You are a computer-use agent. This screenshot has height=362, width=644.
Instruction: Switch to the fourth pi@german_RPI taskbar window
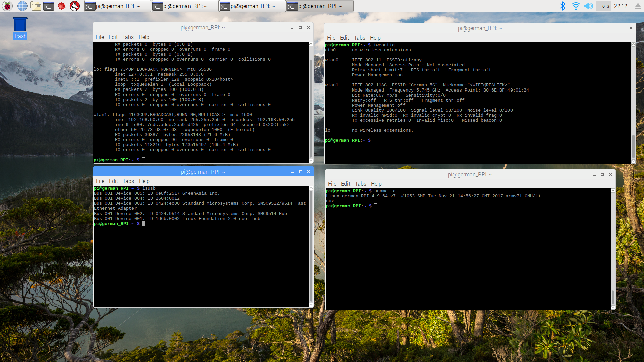click(320, 6)
